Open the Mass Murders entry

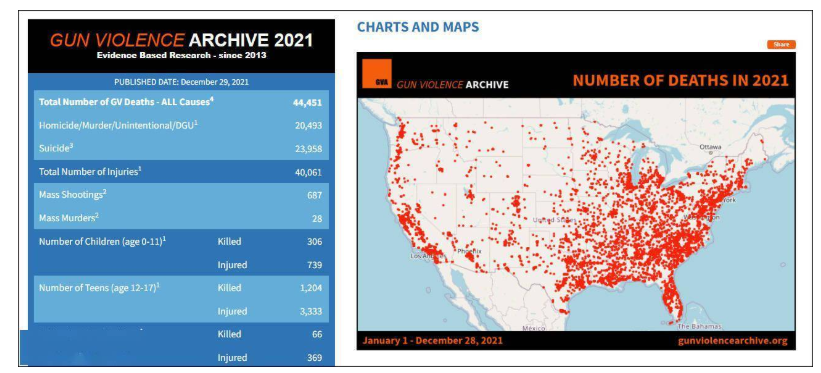[x=181, y=218]
